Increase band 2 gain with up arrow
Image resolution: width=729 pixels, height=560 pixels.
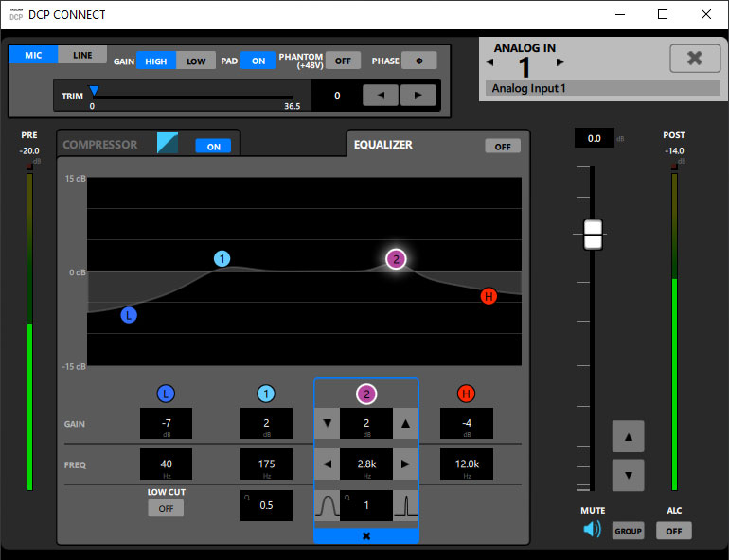point(405,423)
